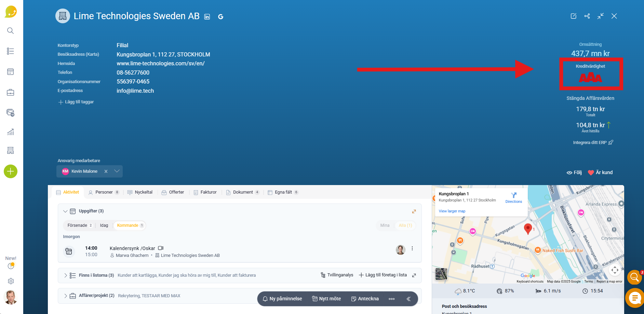Click the yellow app logo in sidebar
The image size is (644, 314).
coord(11,12)
